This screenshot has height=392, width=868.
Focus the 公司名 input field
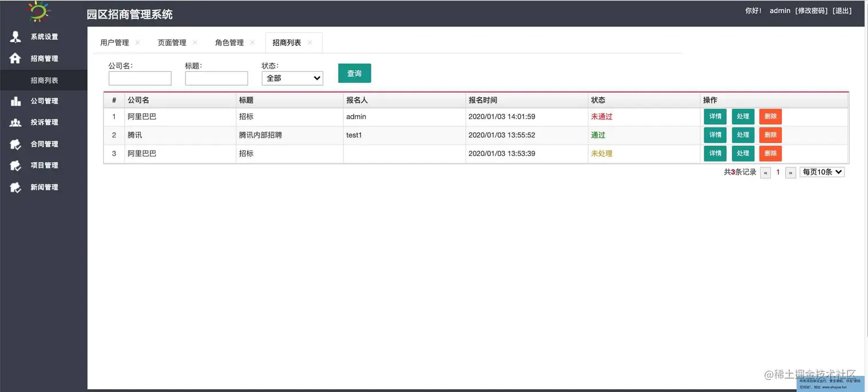point(140,78)
